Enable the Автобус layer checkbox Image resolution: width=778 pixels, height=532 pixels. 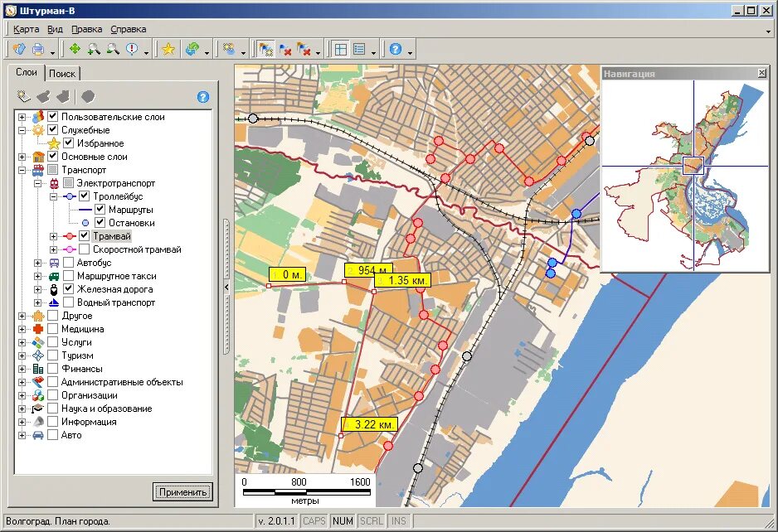tap(69, 263)
